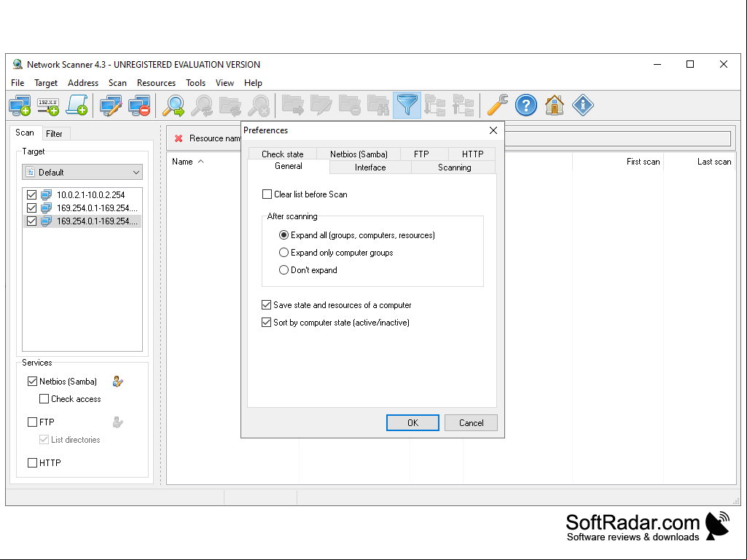Close the Preferences dialog with X

click(493, 130)
